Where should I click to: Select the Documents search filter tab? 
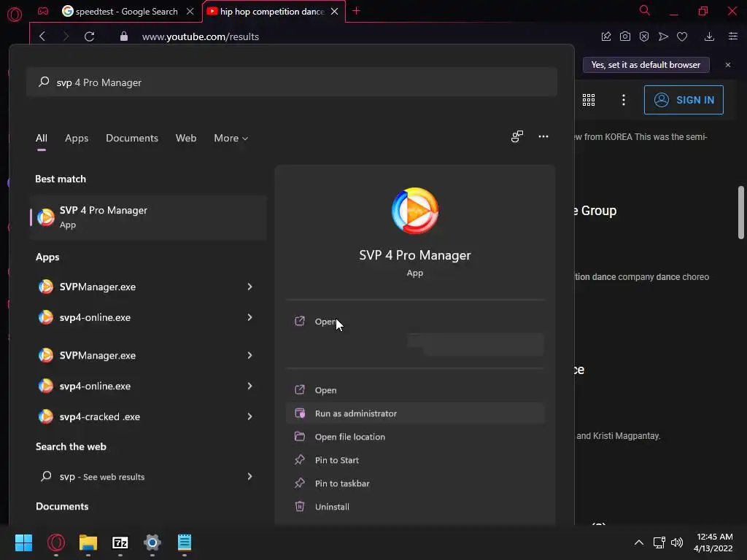point(132,138)
